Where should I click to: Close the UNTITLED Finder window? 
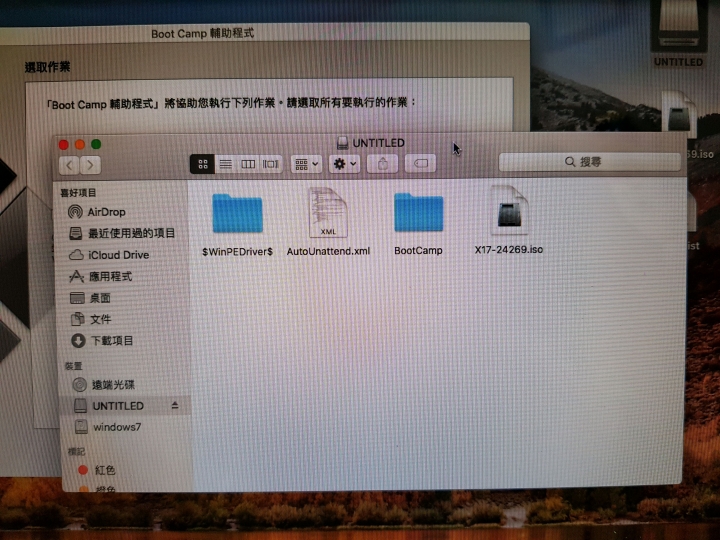[63, 145]
